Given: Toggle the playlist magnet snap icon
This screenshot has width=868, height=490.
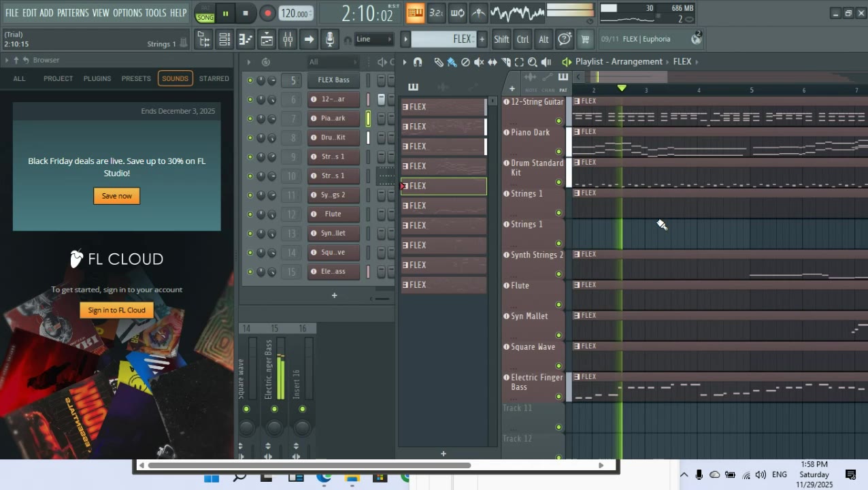Looking at the screenshot, I should click(418, 62).
